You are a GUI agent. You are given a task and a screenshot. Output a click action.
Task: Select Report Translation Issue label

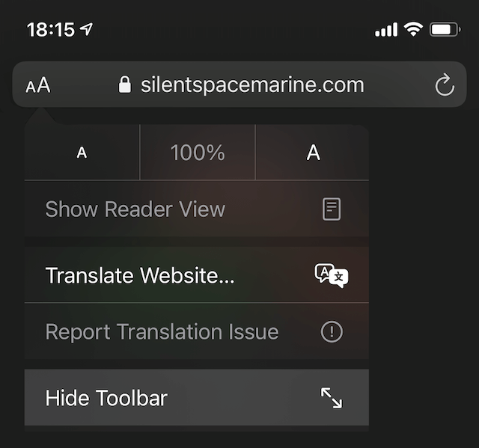pyautogui.click(x=162, y=332)
